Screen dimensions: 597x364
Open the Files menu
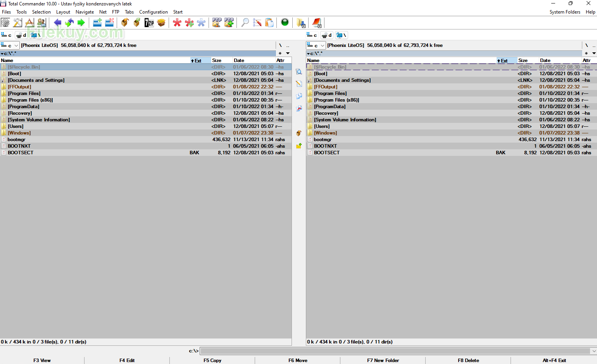click(7, 12)
